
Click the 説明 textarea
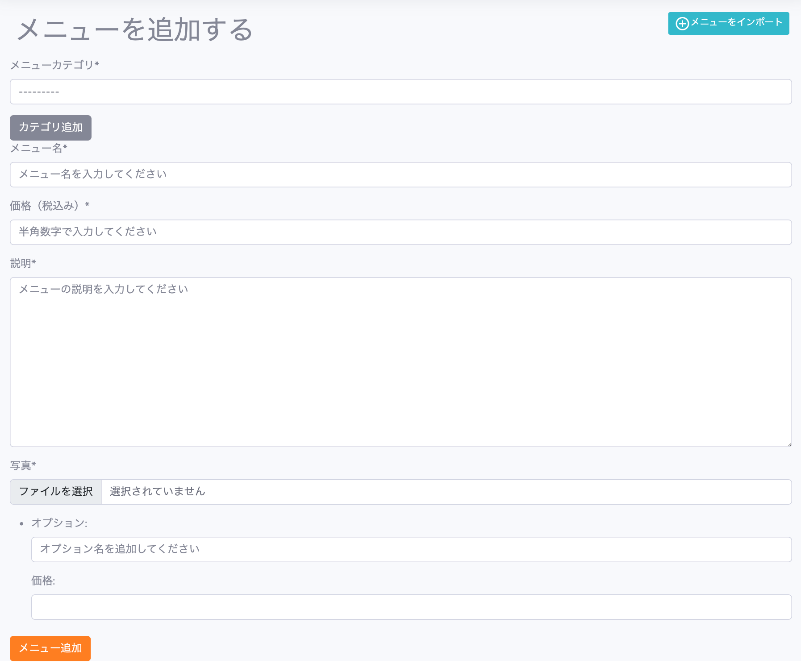pyautogui.click(x=400, y=362)
